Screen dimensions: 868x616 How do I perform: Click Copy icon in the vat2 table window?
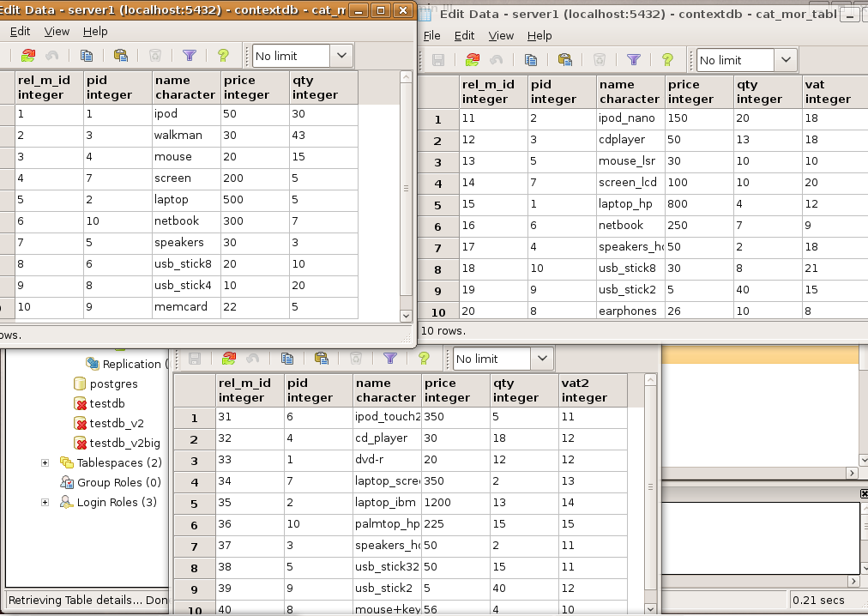[286, 359]
